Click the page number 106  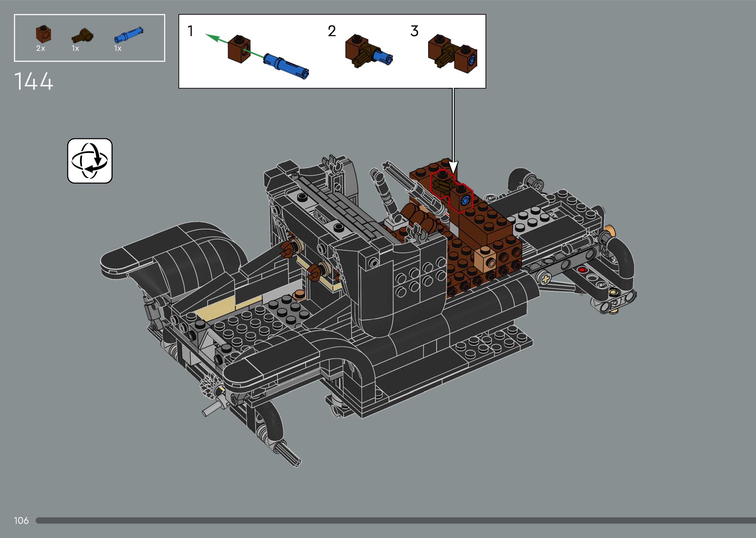[x=21, y=520]
